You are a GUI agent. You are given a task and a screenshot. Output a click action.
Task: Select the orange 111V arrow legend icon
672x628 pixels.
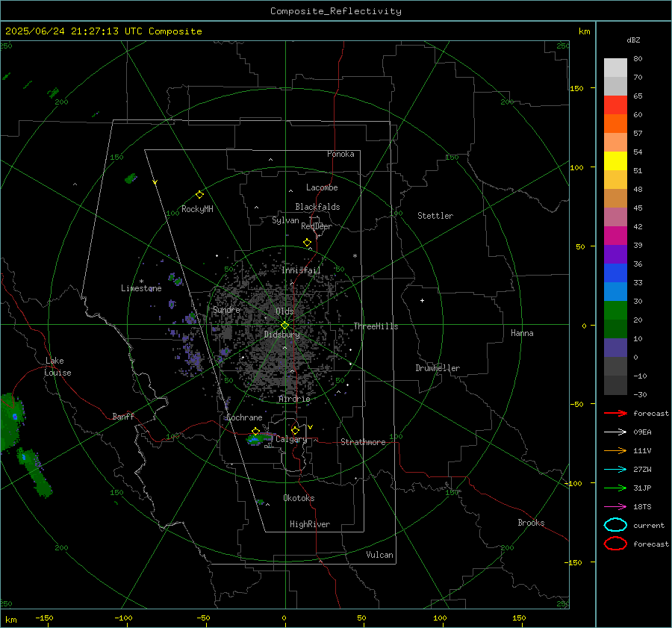coord(615,450)
